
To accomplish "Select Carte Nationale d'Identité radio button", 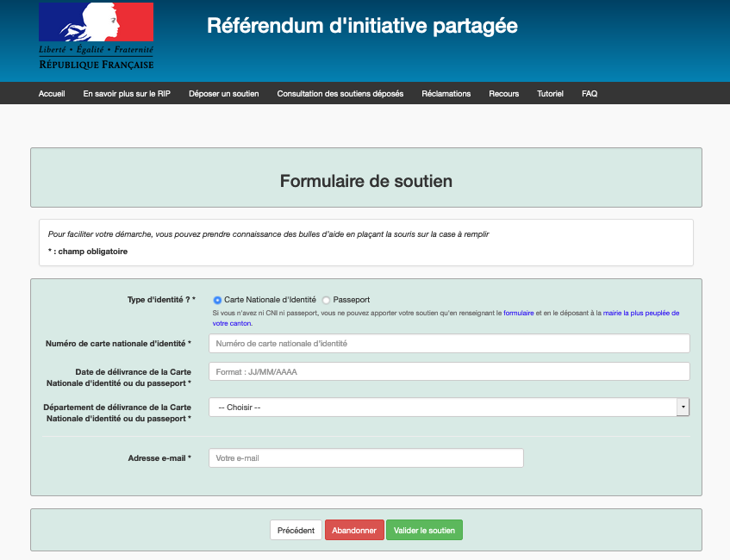I will 217,300.
